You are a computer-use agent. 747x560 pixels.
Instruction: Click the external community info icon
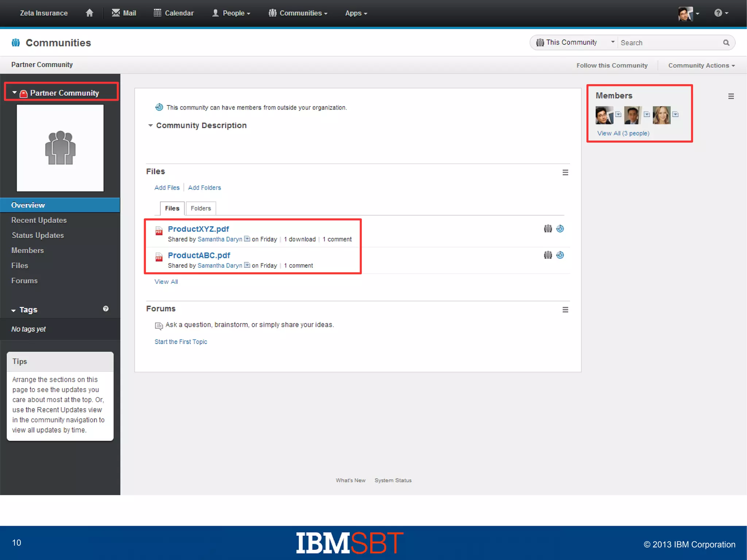tap(159, 107)
